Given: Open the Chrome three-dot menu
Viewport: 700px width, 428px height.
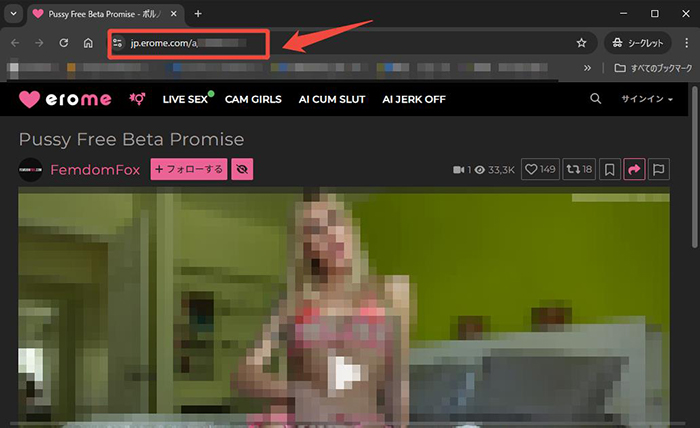Looking at the screenshot, I should click(x=684, y=44).
